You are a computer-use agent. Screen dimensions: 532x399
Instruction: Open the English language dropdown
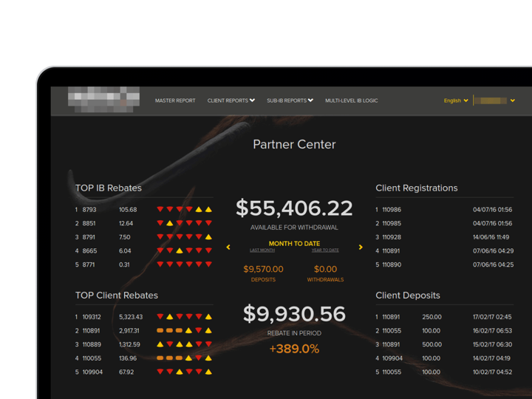point(456,100)
